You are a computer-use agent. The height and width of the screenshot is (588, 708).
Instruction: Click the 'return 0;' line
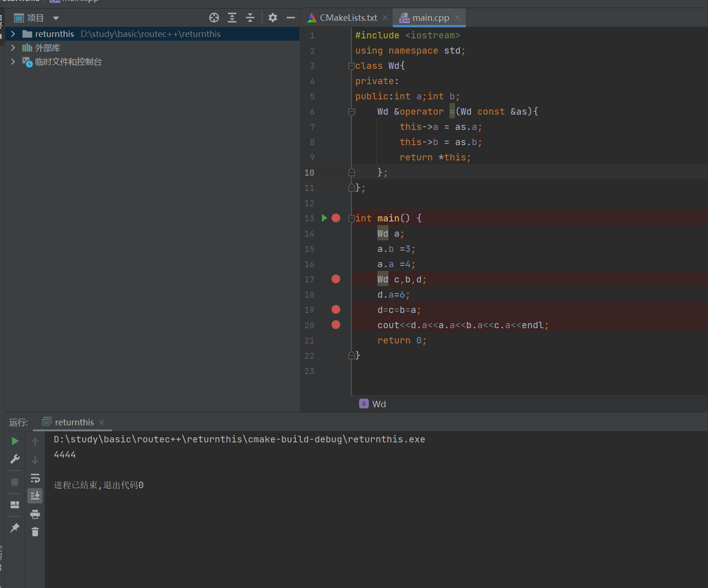coord(402,340)
